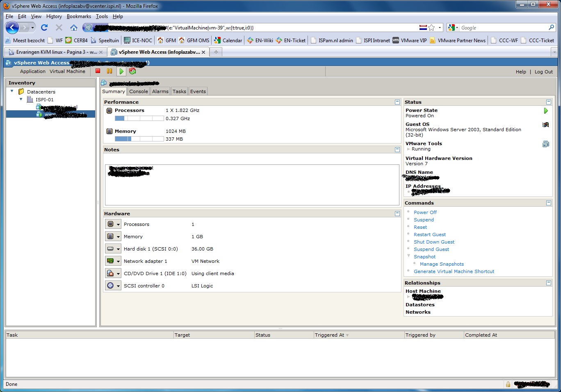Collapse the Snapshot commands expander
Image resolution: width=561 pixels, height=392 pixels.
pos(408,256)
